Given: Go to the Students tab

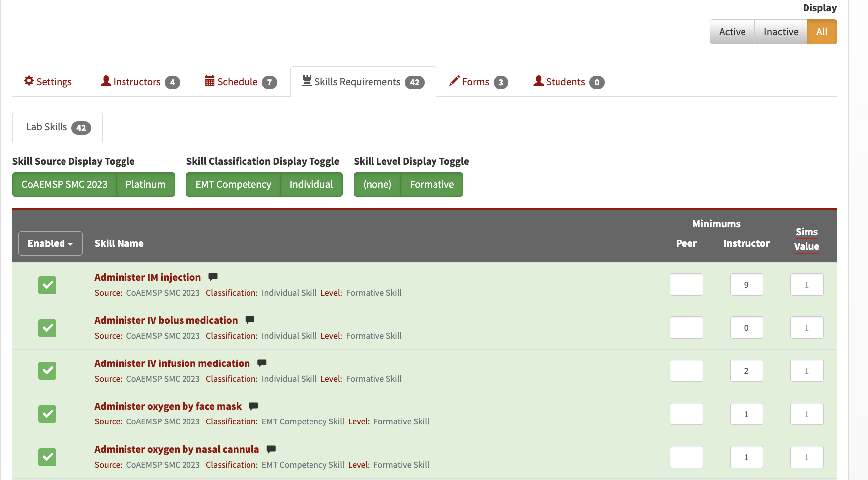Looking at the screenshot, I should tap(569, 82).
